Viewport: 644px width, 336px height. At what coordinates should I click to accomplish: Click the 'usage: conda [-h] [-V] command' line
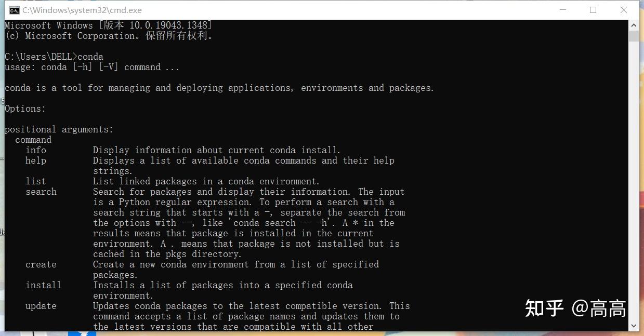click(92, 67)
